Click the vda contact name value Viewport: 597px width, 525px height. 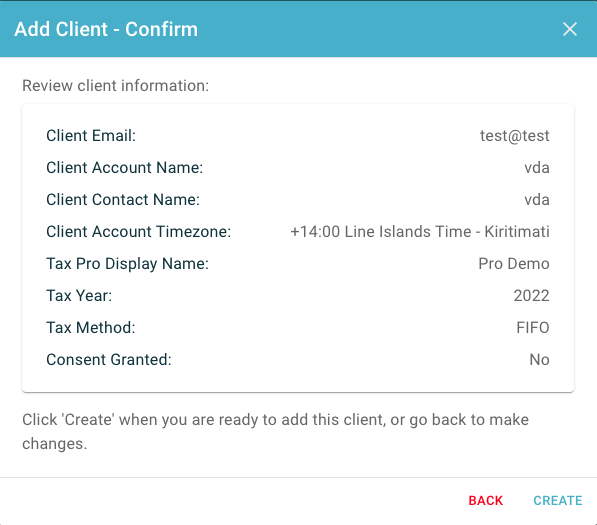click(537, 199)
